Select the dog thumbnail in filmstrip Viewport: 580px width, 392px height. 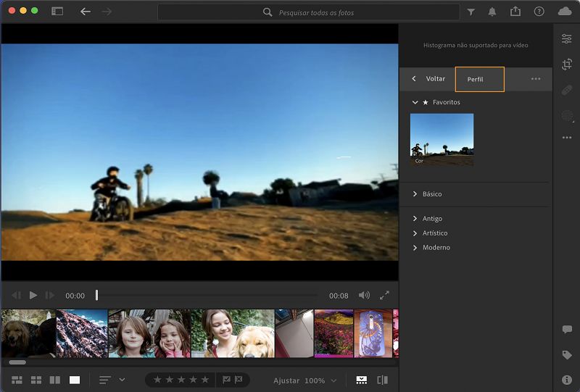click(x=28, y=333)
